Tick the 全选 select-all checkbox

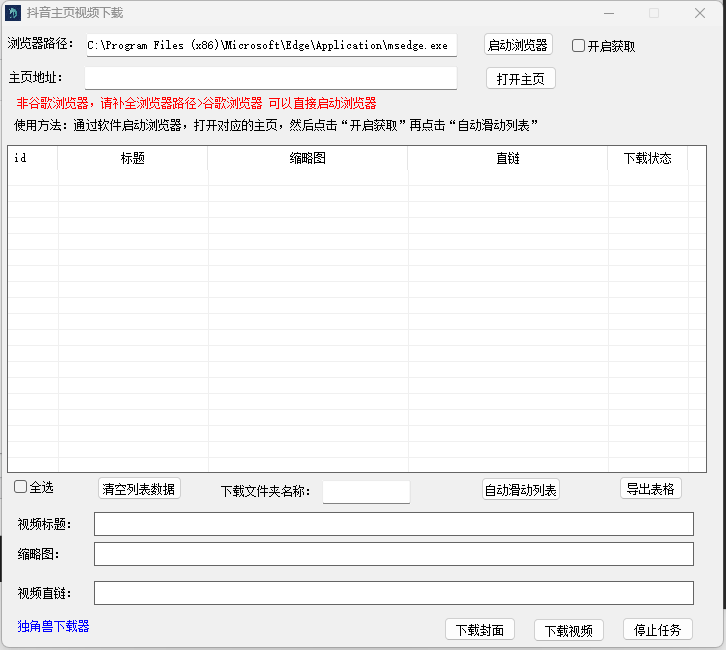click(21, 487)
